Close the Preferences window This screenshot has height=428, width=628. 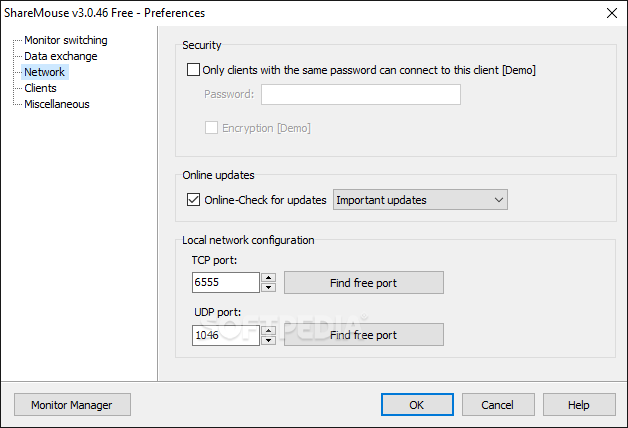tap(612, 13)
